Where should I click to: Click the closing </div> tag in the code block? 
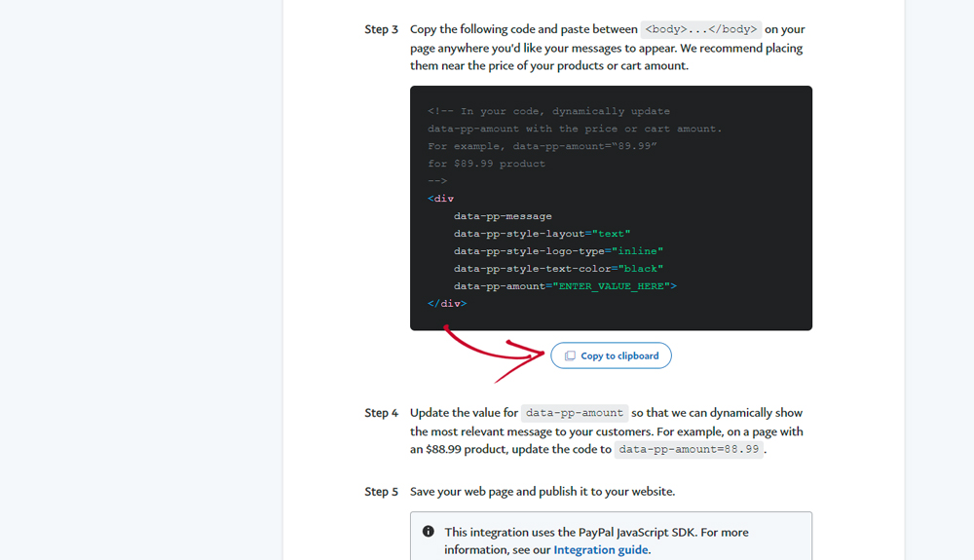[x=447, y=304]
